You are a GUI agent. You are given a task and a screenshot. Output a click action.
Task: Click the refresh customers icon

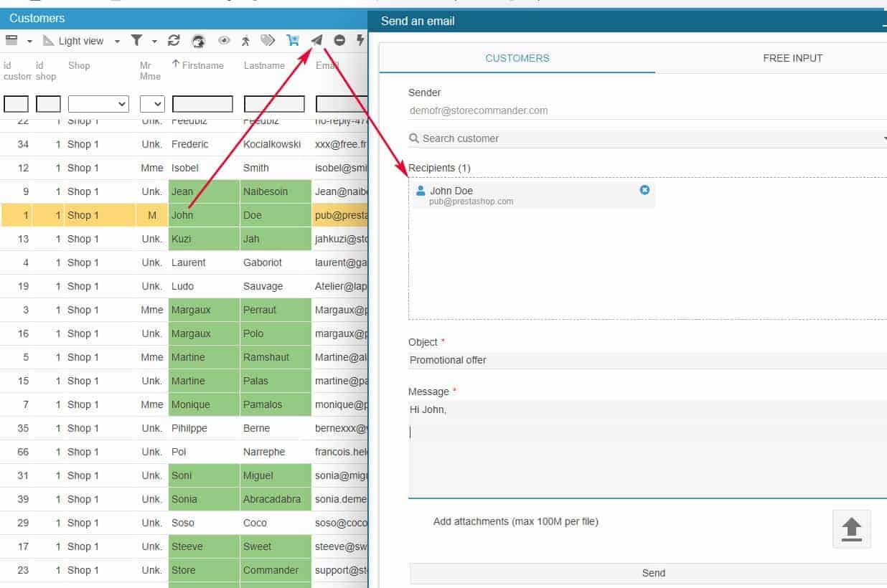[174, 41]
